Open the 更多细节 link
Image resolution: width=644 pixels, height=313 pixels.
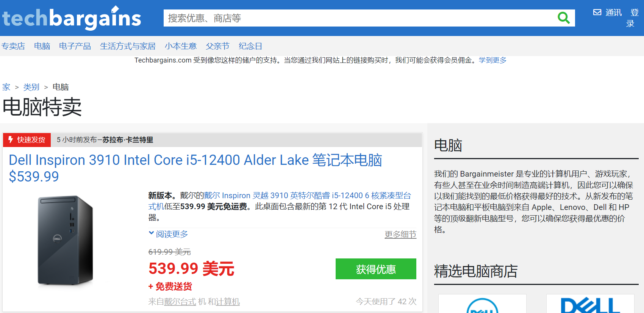pos(400,235)
